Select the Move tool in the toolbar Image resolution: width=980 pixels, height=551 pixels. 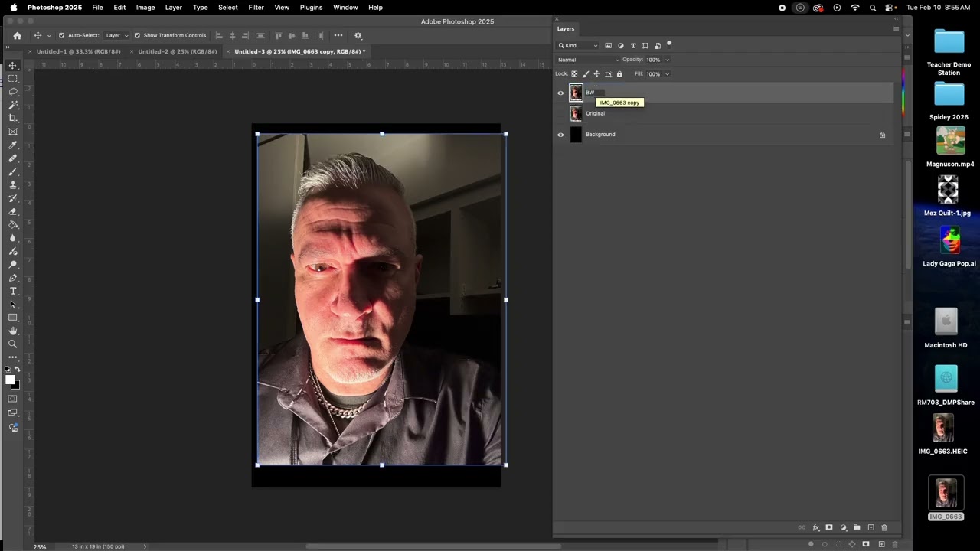[x=13, y=65]
